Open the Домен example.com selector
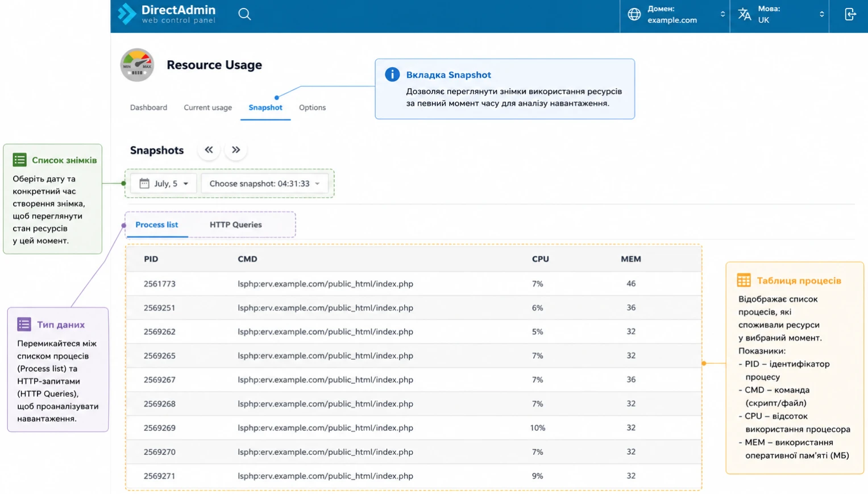 [675, 14]
